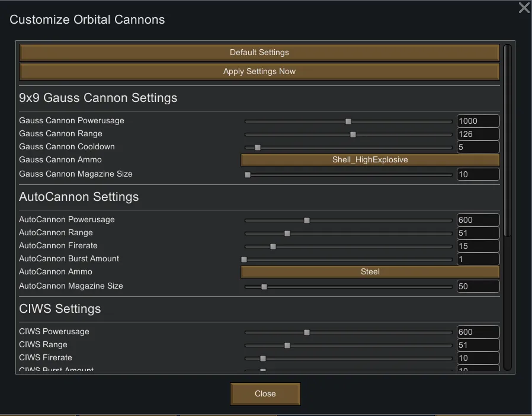
Task: Click the AutoCannon Magazine Size value field
Action: coord(477,286)
